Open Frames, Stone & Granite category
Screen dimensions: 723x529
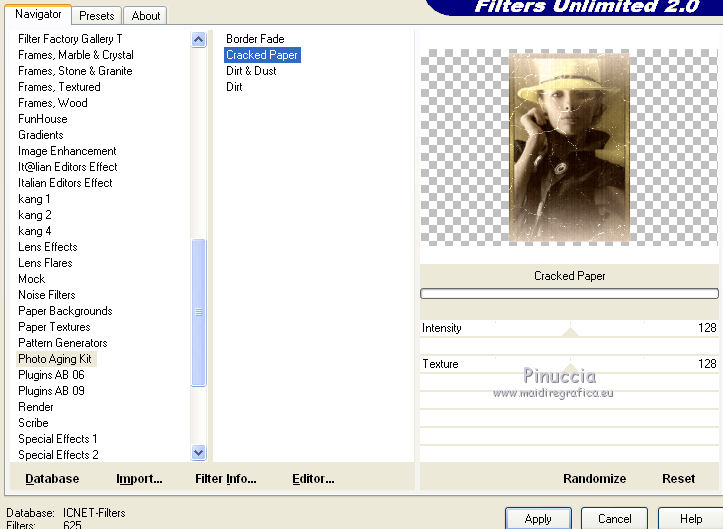75,71
